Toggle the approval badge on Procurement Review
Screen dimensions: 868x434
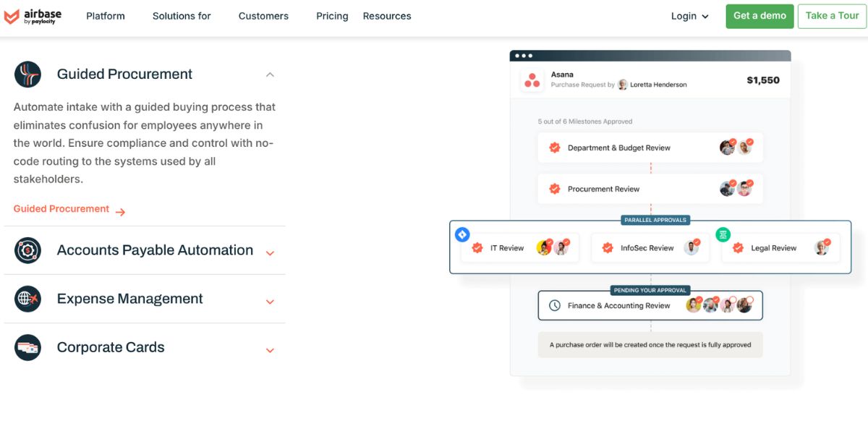point(554,189)
